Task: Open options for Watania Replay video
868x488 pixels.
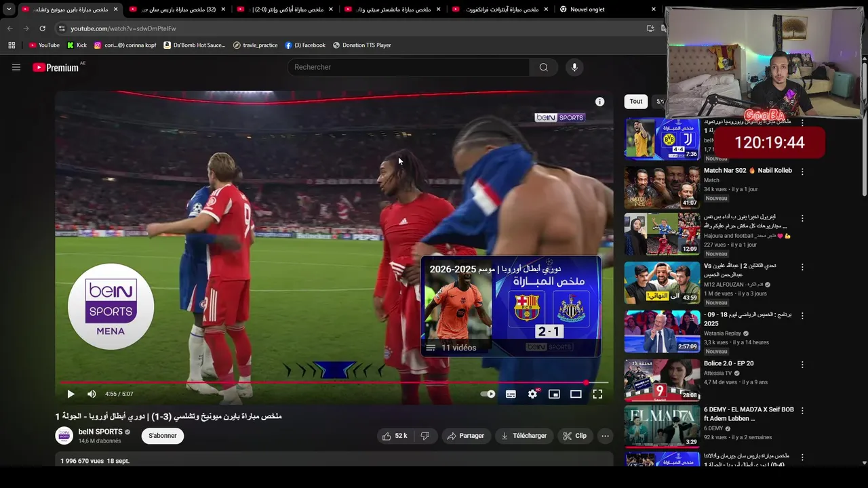Action: click(802, 316)
